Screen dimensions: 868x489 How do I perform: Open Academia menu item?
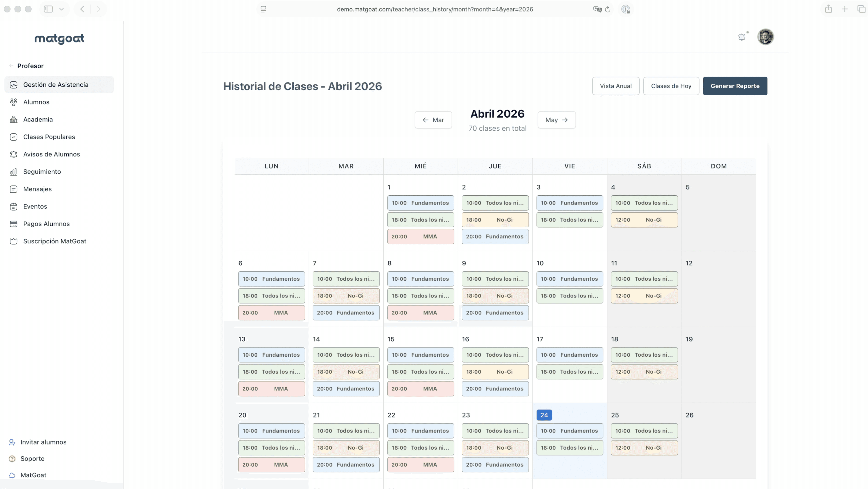coord(59,119)
